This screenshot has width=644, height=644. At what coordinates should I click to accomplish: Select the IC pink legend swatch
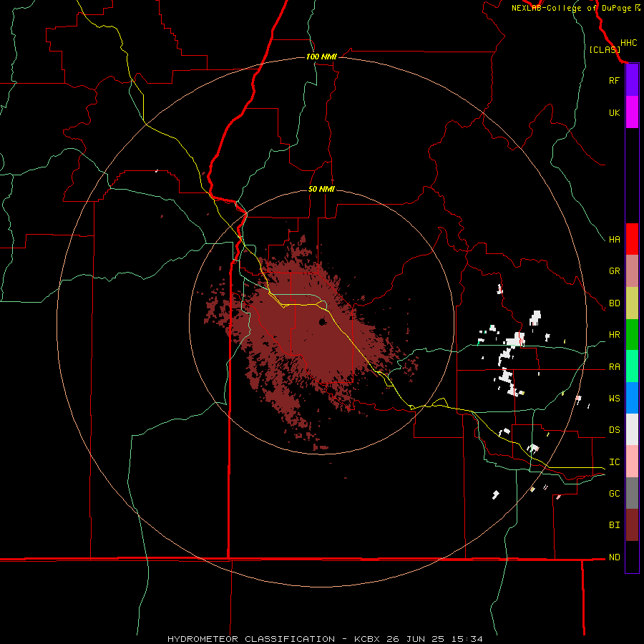tap(632, 462)
